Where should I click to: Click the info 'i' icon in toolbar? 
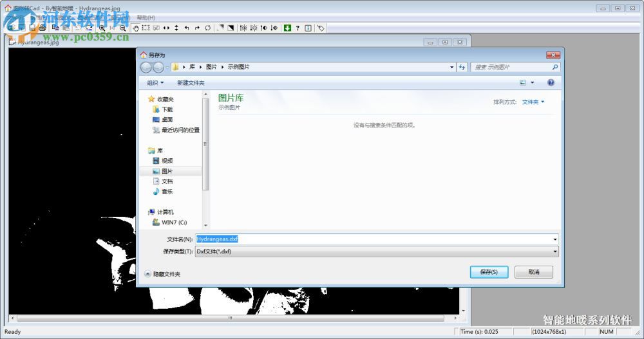pos(308,28)
